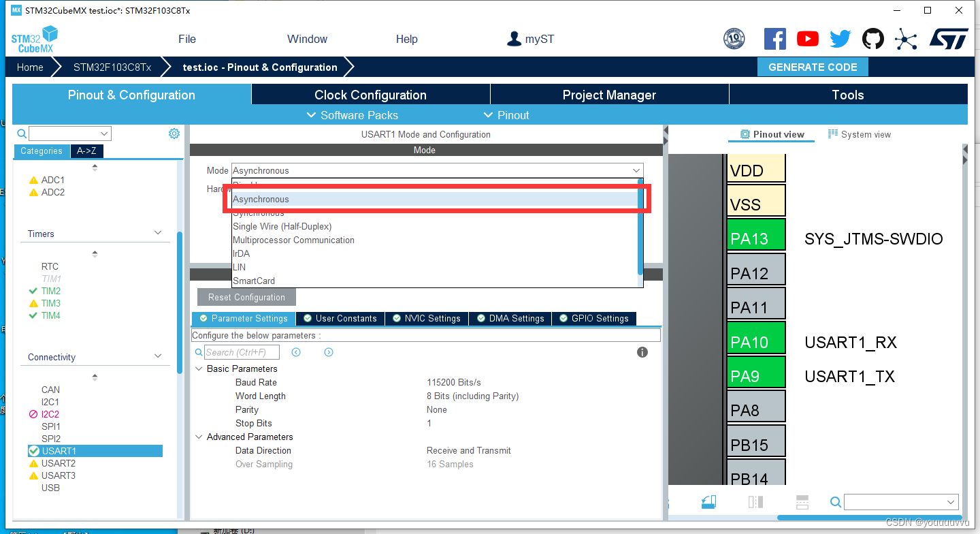Open the User Constants tab
The width and height of the screenshot is (980, 534).
click(340, 318)
